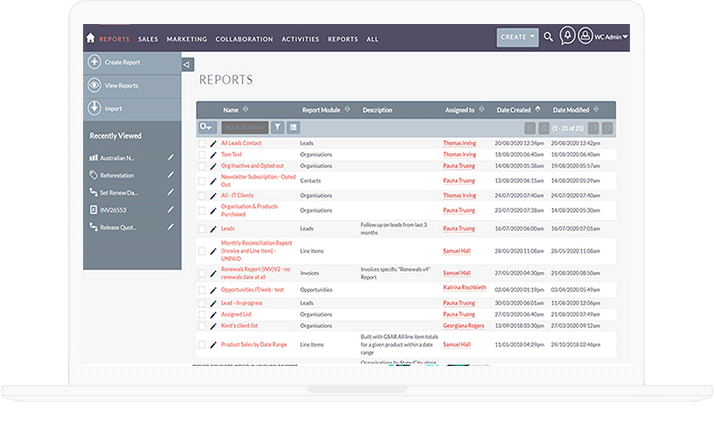Go to the home icon
The height and width of the screenshot is (430, 715).
click(x=90, y=38)
